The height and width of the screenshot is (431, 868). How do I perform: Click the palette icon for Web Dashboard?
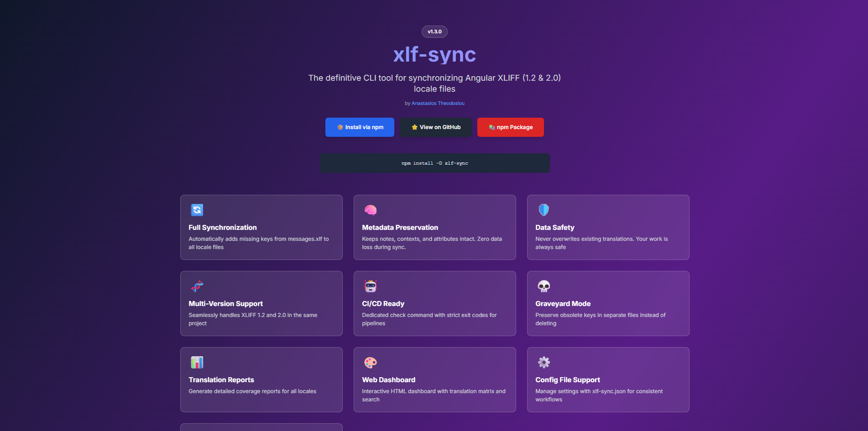click(370, 362)
